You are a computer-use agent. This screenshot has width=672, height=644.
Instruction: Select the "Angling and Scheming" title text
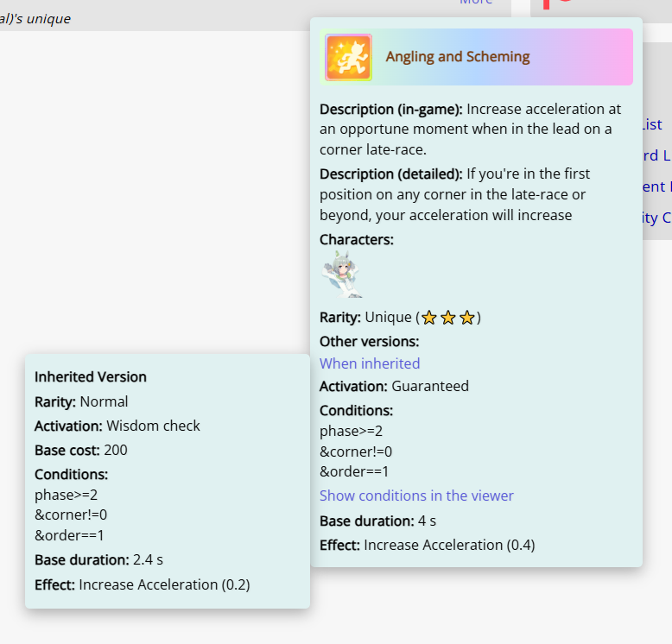pos(458,57)
